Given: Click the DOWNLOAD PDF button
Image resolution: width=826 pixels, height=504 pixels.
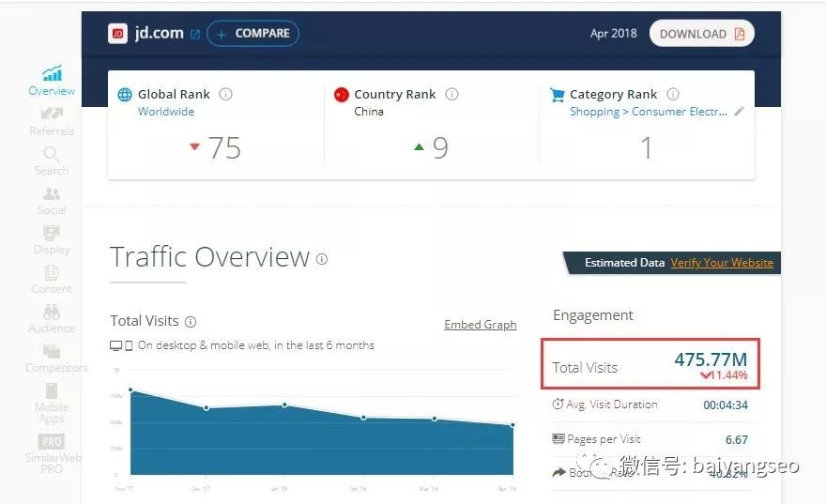Looking at the screenshot, I should [702, 34].
